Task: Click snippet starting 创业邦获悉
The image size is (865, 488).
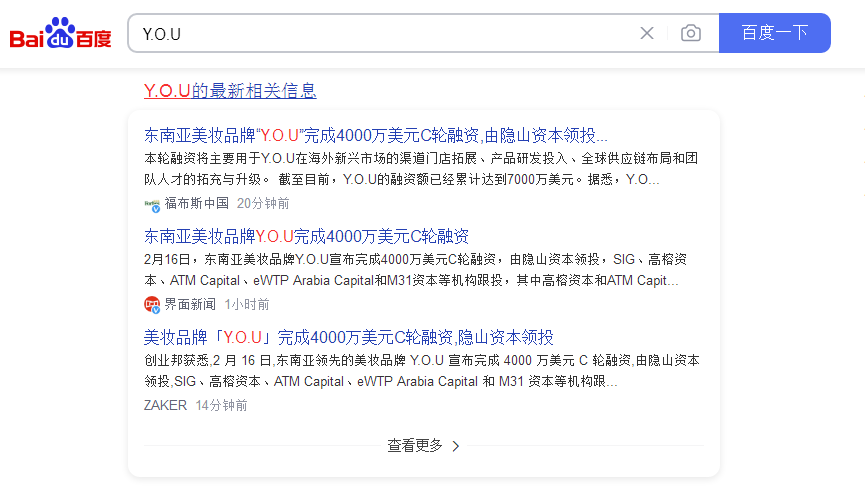Action: click(x=422, y=371)
